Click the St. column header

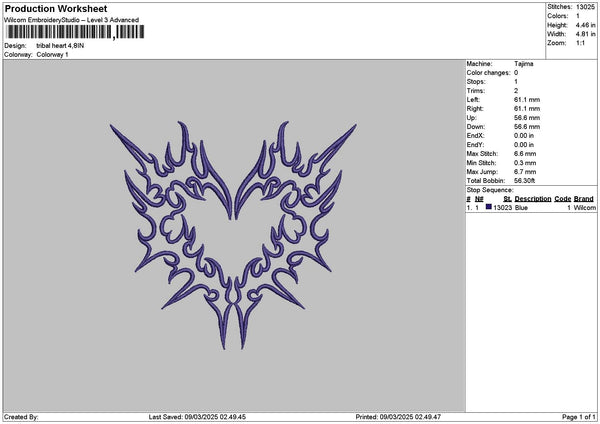[x=507, y=198]
